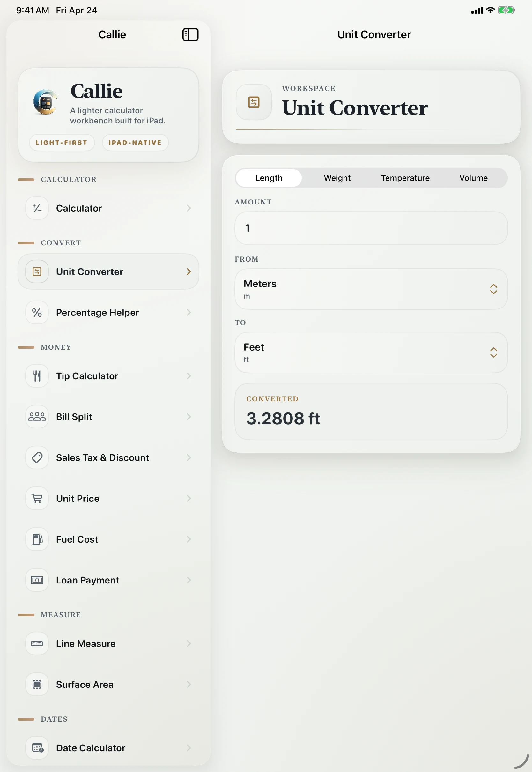This screenshot has height=772, width=532.
Task: Tap the workspace Unit Converter header icon
Action: (x=254, y=102)
